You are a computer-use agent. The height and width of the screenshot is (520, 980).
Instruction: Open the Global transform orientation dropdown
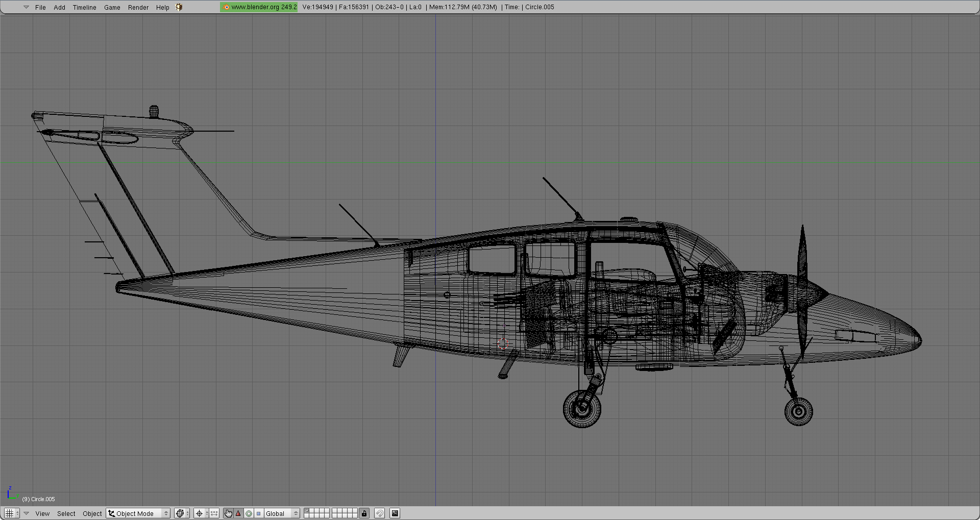pyautogui.click(x=280, y=513)
